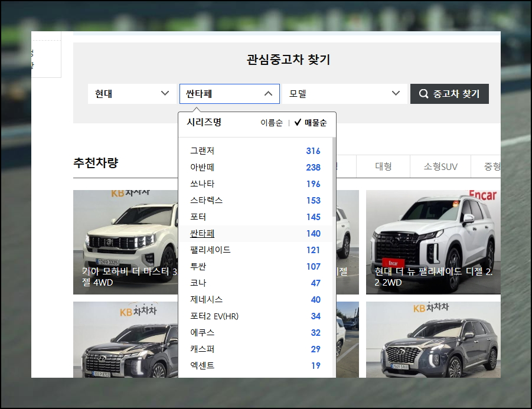Click the 시리즈명 list header

tap(204, 122)
